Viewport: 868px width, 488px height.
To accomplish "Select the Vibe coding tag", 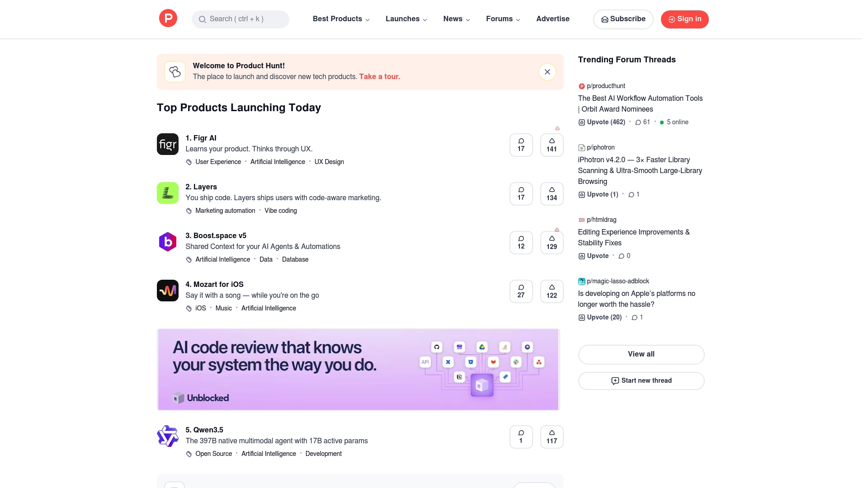I will (x=281, y=211).
